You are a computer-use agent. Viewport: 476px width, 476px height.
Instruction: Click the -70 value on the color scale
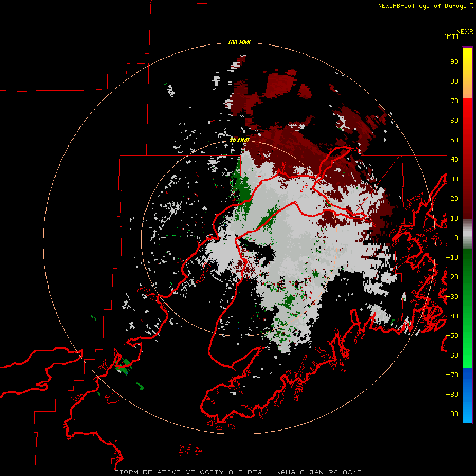tap(452, 375)
